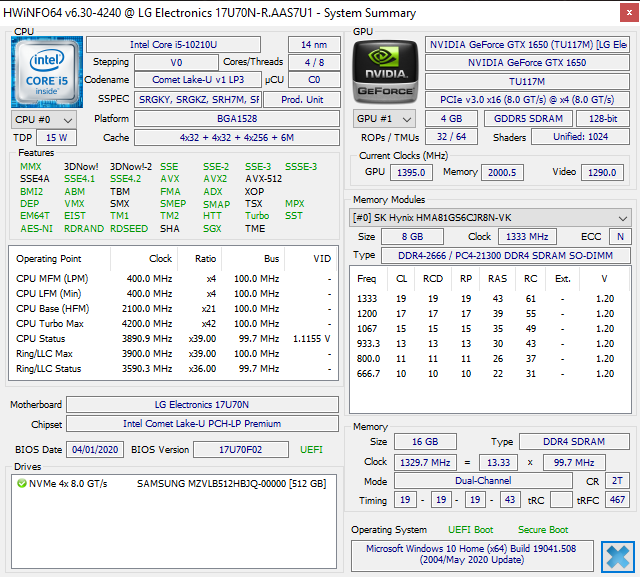
Task: Click the green UEFI label next to BIOS version
Action: [x=311, y=450]
